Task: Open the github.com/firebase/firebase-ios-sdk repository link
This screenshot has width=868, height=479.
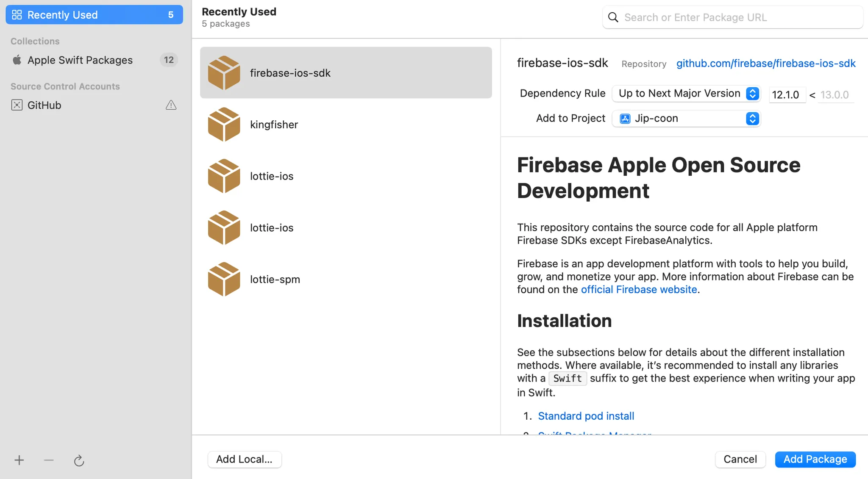Action: coord(766,64)
